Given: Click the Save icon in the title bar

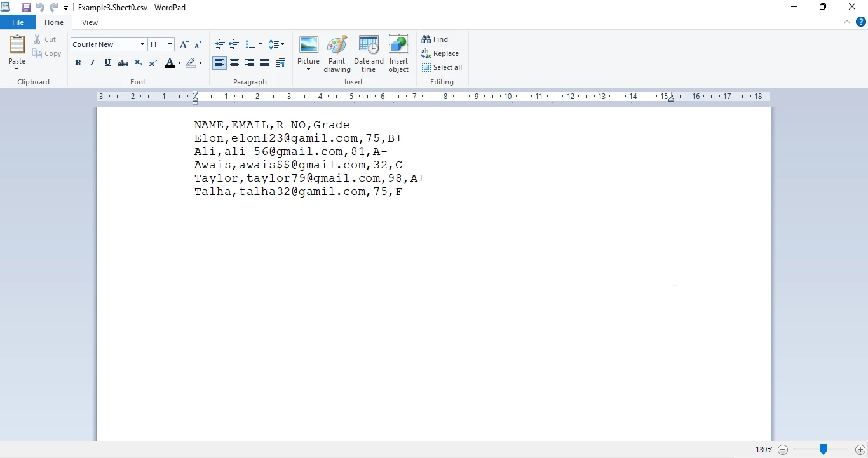Looking at the screenshot, I should click(x=26, y=8).
